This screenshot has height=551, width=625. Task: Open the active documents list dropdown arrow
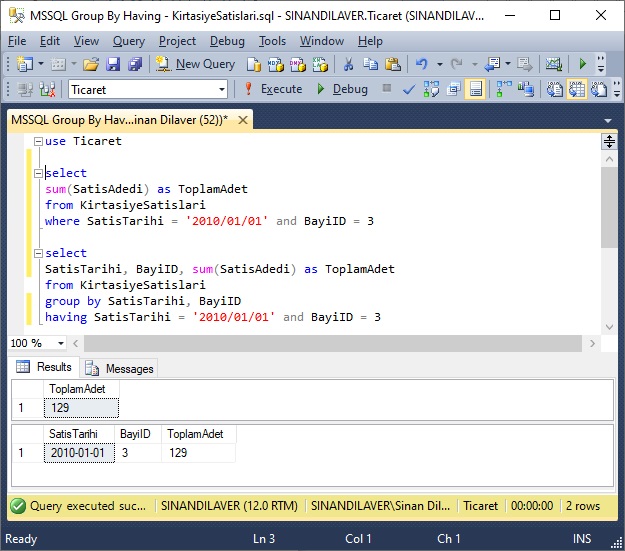[608, 120]
